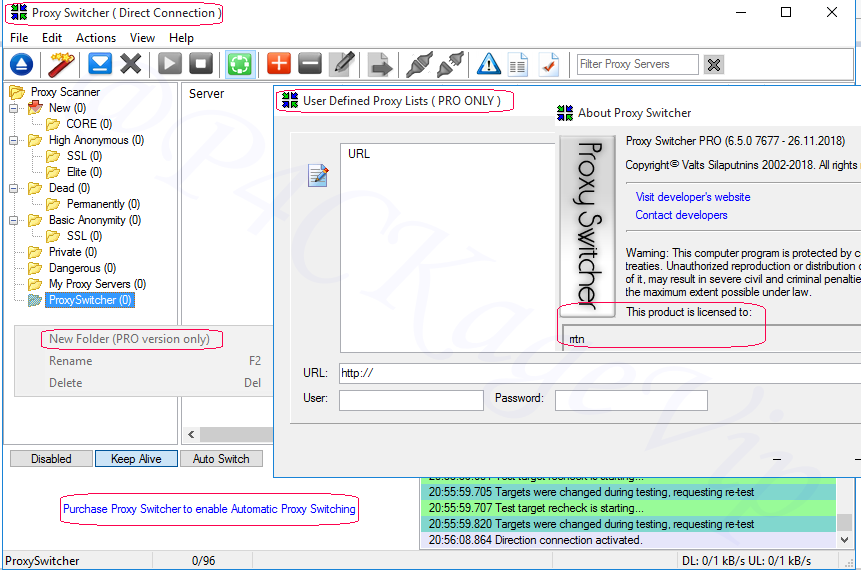
Task: Open the Edit menu
Action: pyautogui.click(x=52, y=38)
